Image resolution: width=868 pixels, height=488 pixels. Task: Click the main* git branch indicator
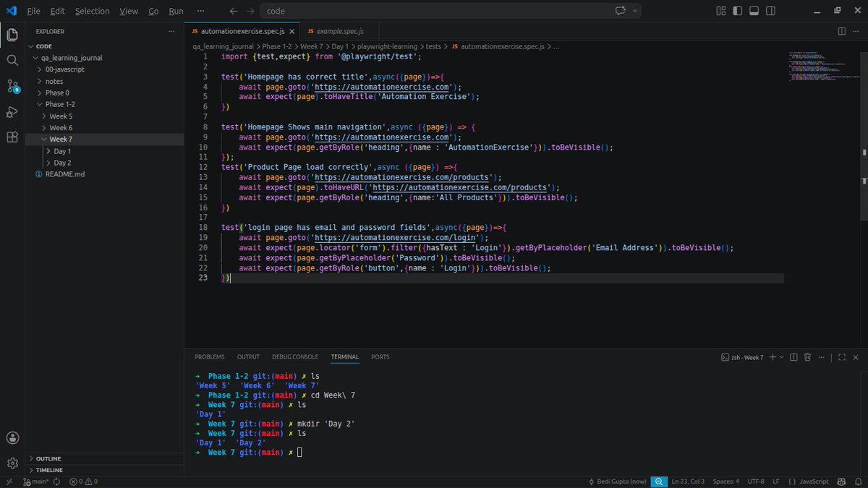click(37, 481)
